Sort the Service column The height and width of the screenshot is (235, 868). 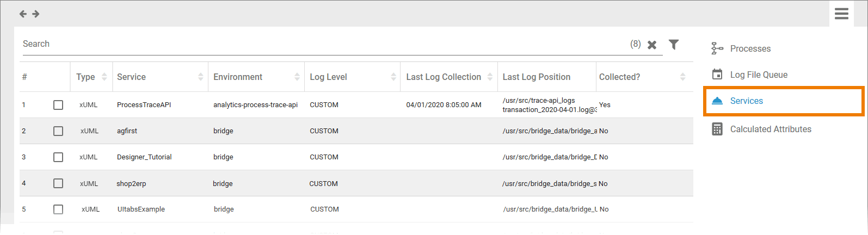201,77
